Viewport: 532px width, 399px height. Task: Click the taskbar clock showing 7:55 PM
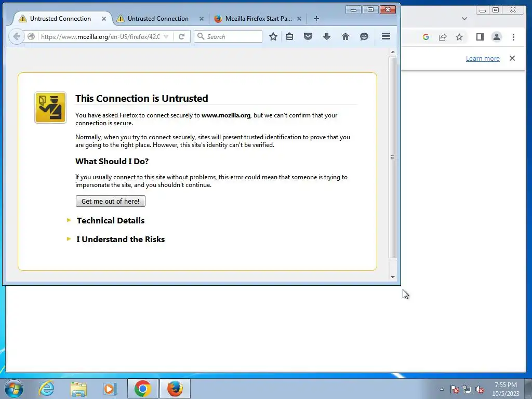click(506, 389)
